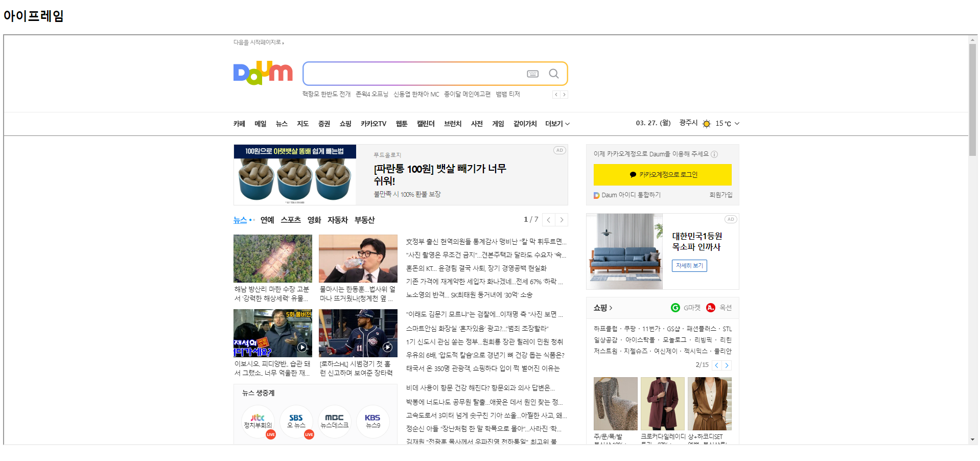Click 자세히 보기 button on sofa ad
Image resolution: width=980 pixels, height=461 pixels.
689,266
